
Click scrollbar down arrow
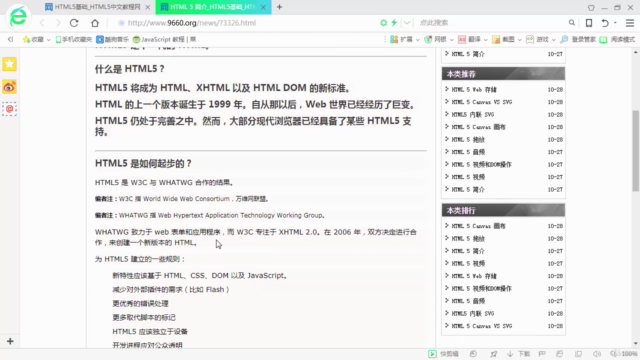pyautogui.click(x=636, y=344)
